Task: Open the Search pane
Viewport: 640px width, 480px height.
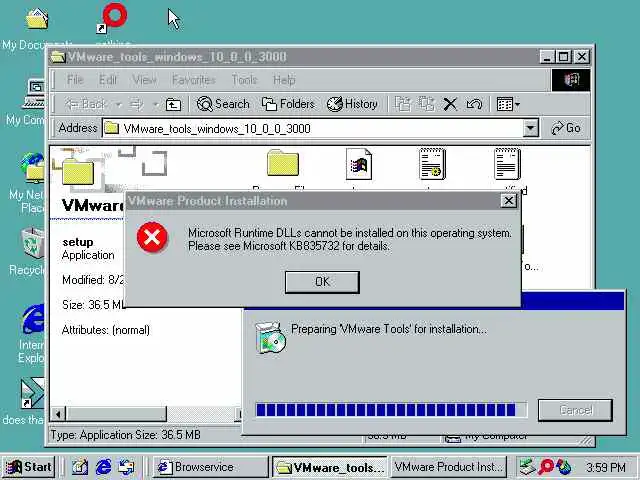Action: coord(223,104)
